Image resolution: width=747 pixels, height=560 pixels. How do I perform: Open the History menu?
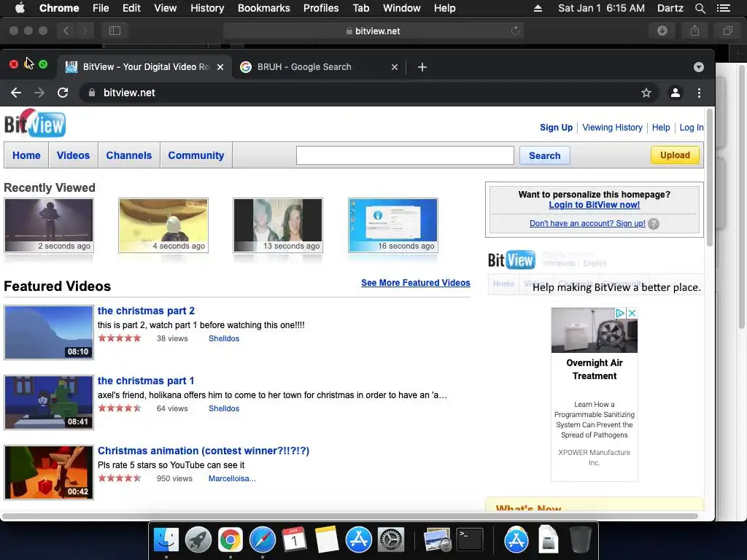click(207, 8)
